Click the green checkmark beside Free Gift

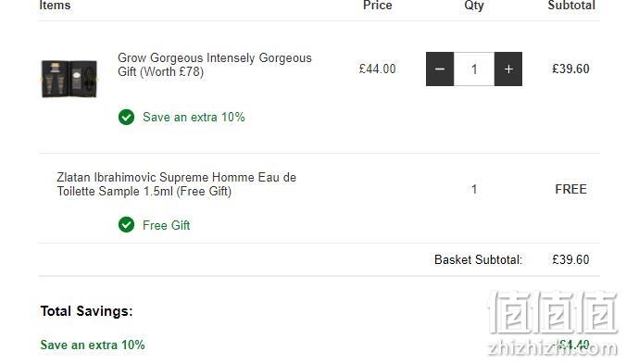[126, 225]
